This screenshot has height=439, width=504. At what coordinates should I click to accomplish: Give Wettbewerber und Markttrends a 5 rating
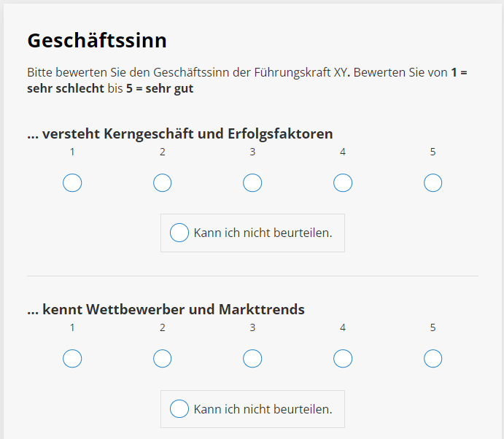(433, 359)
